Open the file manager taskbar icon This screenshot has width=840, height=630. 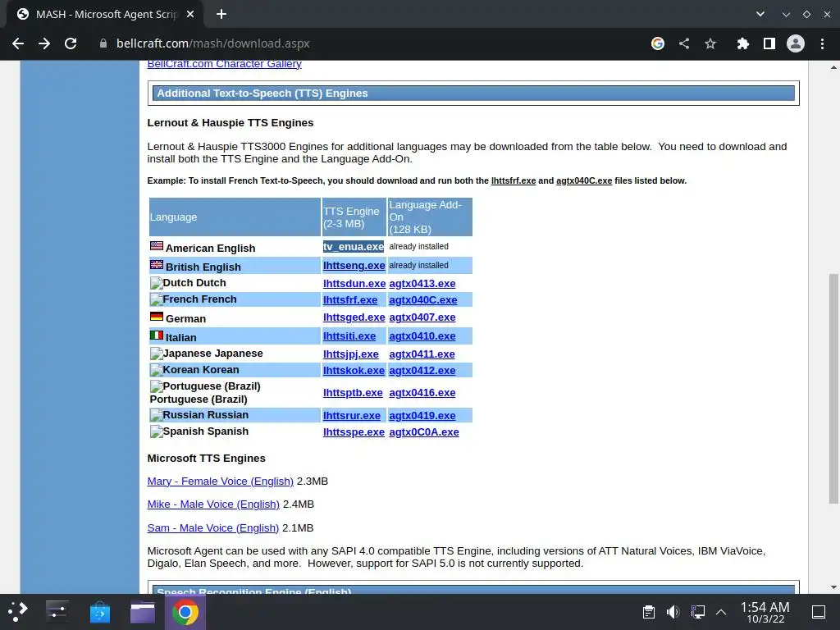point(143,612)
